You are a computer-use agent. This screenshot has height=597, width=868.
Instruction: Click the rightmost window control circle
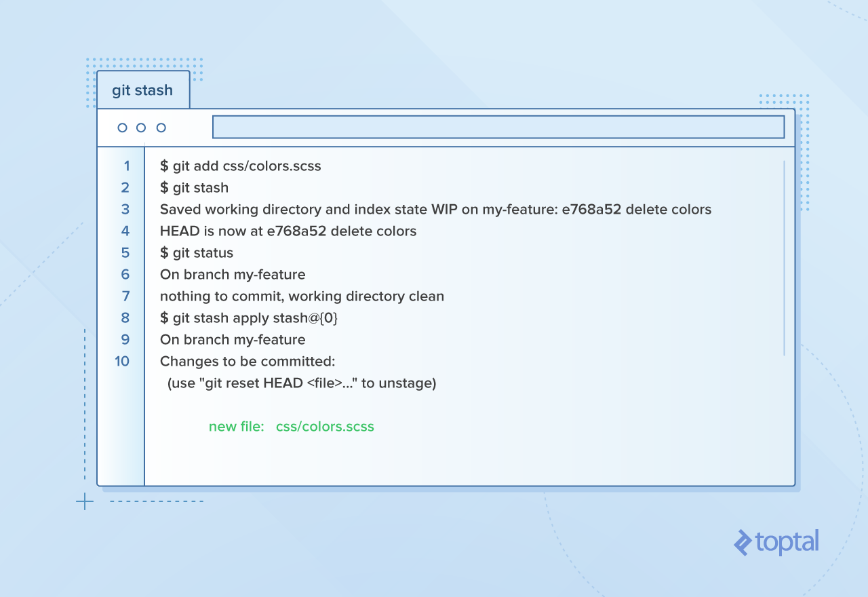161,128
